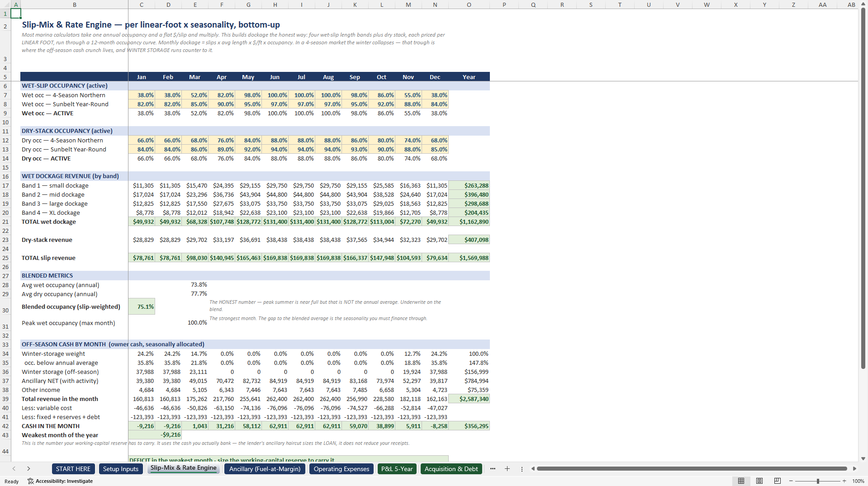The image size is (868, 486).
Task: Switch to Normal view icon
Action: point(741,481)
